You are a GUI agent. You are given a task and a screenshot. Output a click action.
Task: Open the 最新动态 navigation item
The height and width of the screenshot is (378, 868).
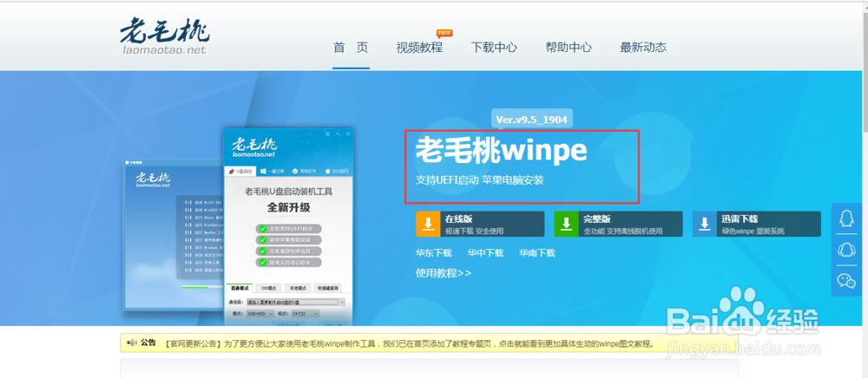pyautogui.click(x=643, y=48)
